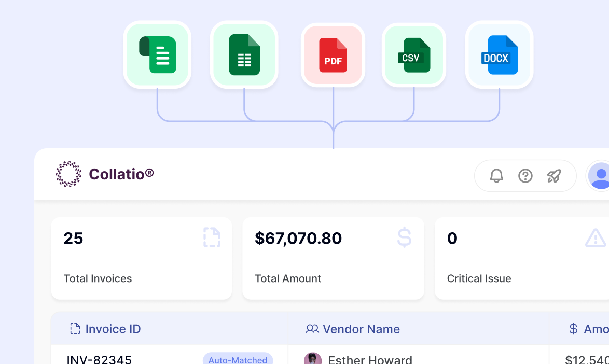The image size is (609, 364).
Task: Click the document icon beside Invoice ID
Action: [x=75, y=329]
